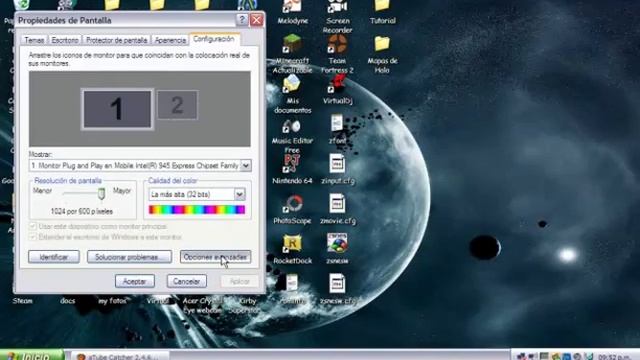Click the '1024 por 600 píxeles' text

[82, 211]
